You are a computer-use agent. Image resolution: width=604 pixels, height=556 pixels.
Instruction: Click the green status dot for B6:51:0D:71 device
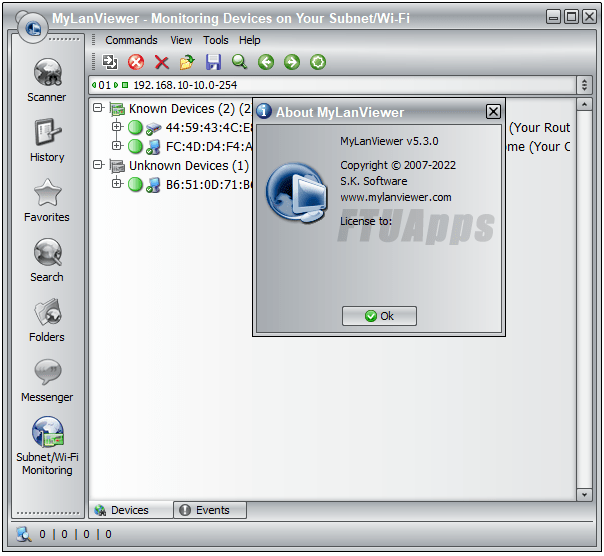(135, 185)
